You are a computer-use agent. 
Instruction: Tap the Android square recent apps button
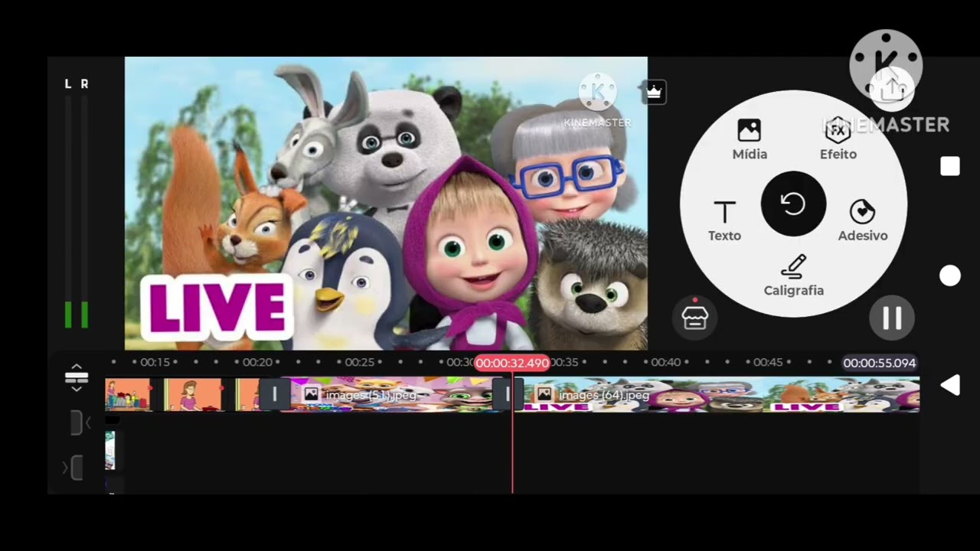tap(950, 167)
